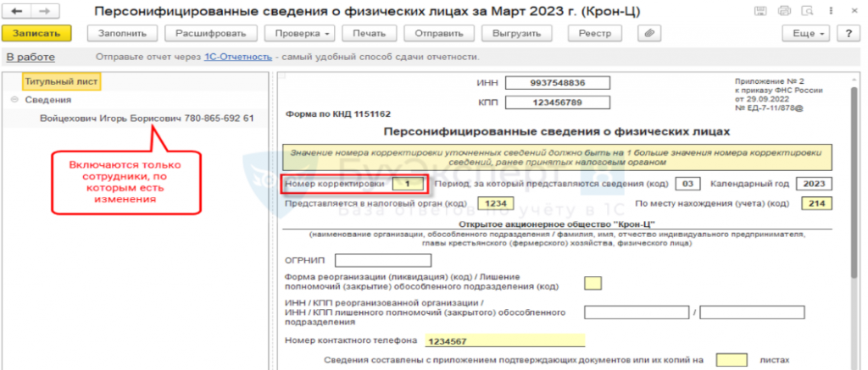Viewport: 868px width, 370px height.
Task: Open help with the question mark button
Action: click(x=848, y=33)
